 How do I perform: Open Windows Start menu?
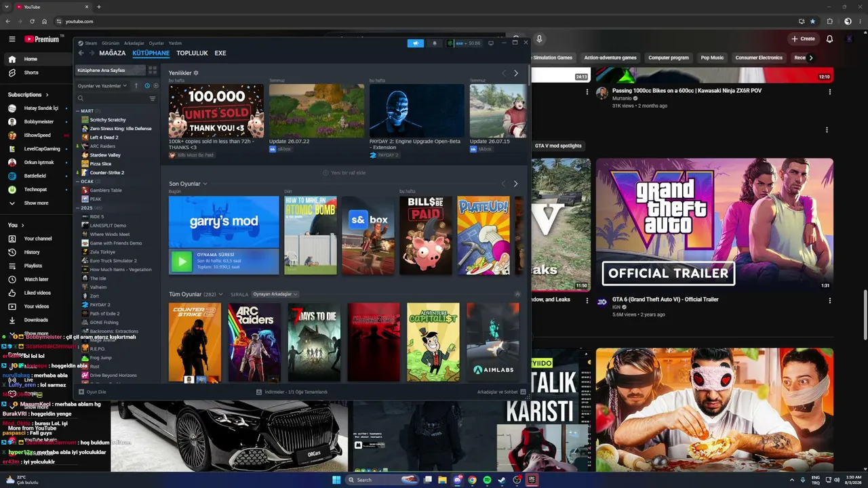click(x=336, y=480)
